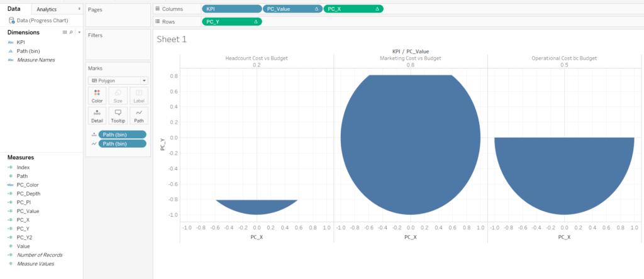Screen dimensions: 644x279
Task: Click the Sheet 1 title
Action: 172,39
